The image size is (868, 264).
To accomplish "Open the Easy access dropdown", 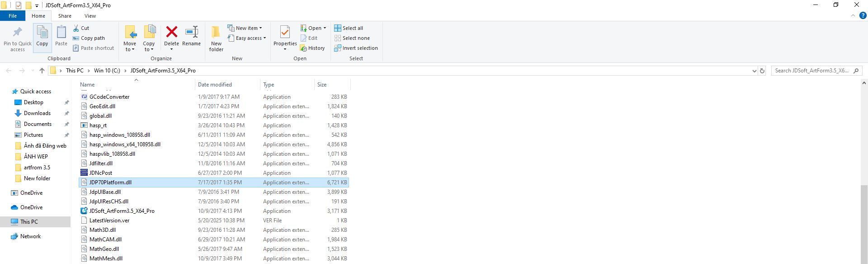I will click(x=246, y=38).
